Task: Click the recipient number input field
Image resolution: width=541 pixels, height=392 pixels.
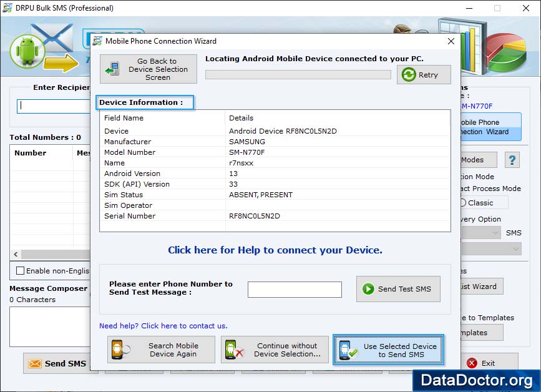Action: coord(54,106)
